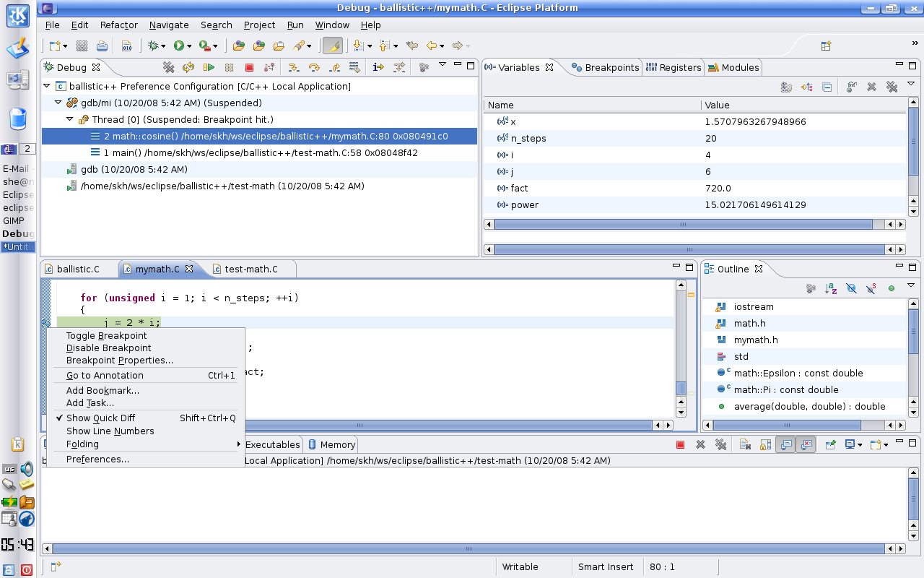Click the red Terminate button in Debug view
Viewport: 924px width, 578px height.
pos(249,67)
